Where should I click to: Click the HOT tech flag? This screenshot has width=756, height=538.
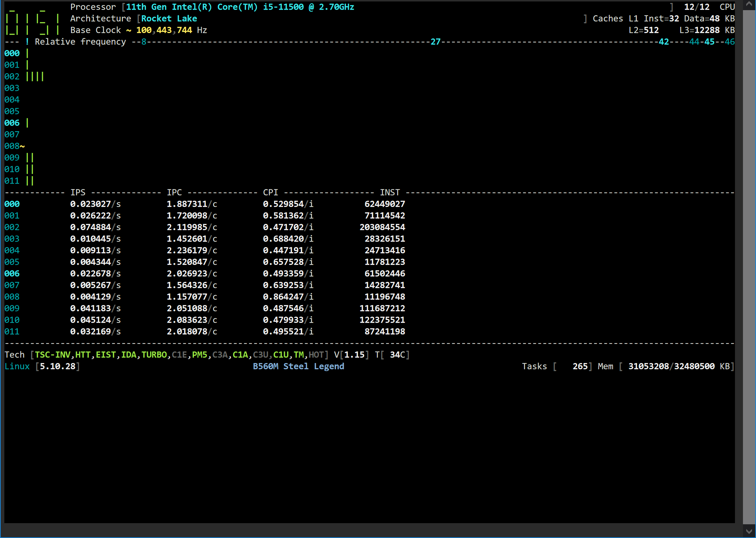click(x=316, y=355)
